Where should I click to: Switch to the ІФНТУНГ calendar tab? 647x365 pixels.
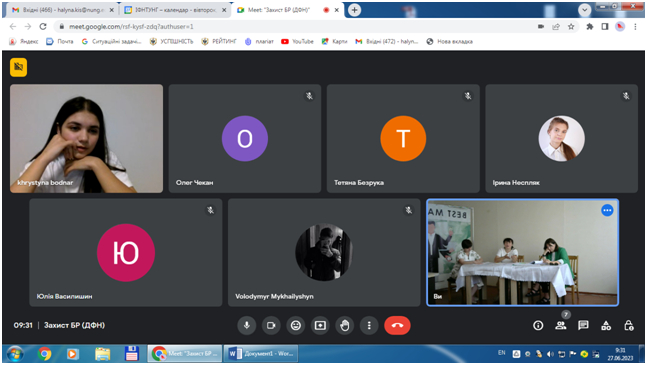tap(175, 10)
